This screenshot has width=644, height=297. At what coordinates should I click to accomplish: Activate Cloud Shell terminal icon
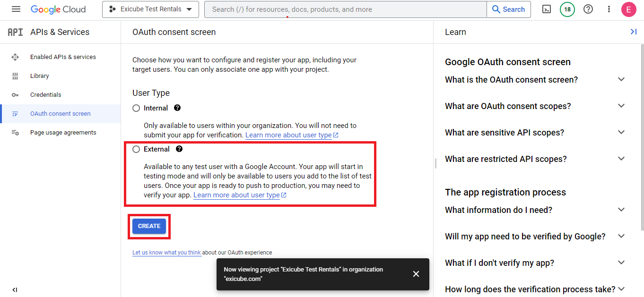pos(546,9)
